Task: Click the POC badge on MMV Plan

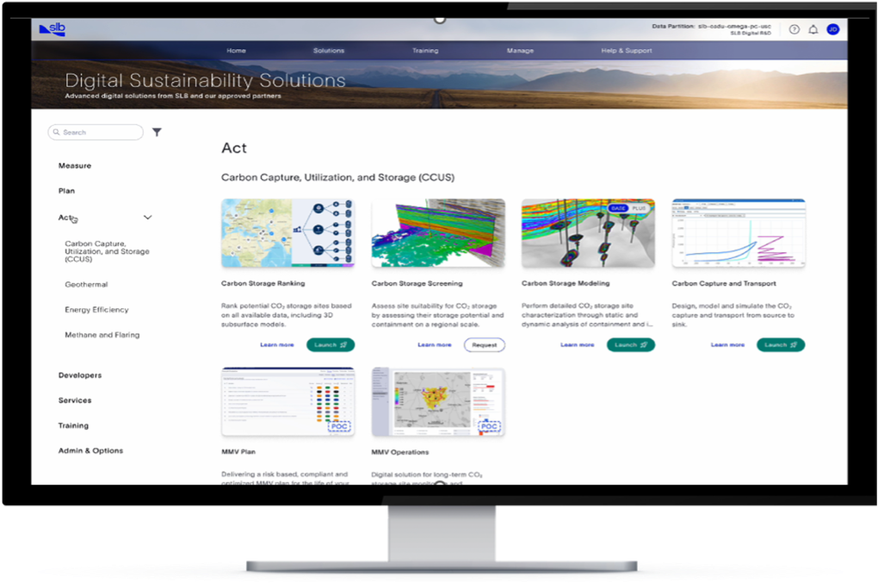Action: point(339,426)
